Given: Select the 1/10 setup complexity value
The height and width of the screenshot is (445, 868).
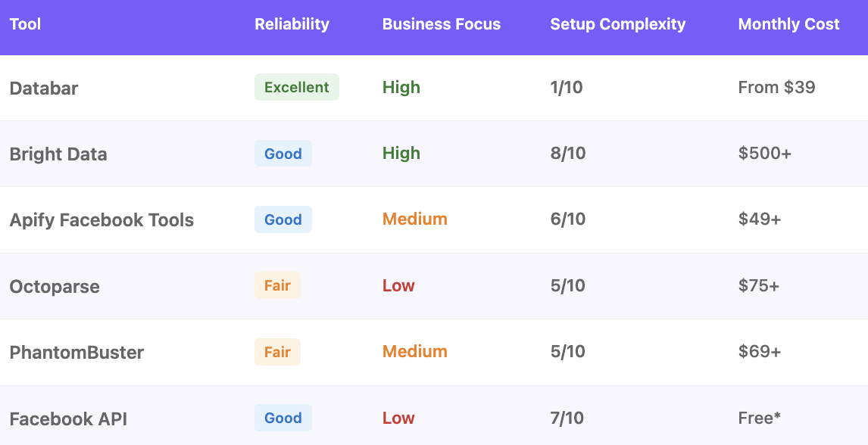Looking at the screenshot, I should (x=567, y=87).
